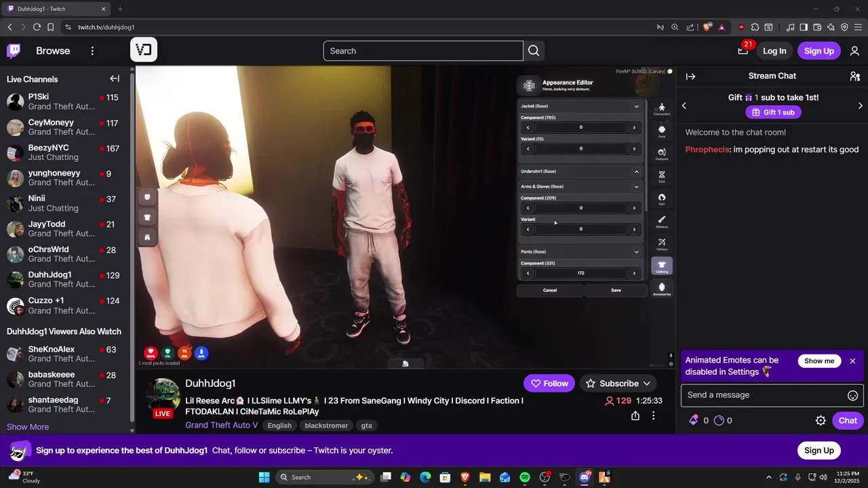Image resolution: width=868 pixels, height=488 pixels.
Task: Follow the DuhhJdog1 channel
Action: [x=549, y=384]
